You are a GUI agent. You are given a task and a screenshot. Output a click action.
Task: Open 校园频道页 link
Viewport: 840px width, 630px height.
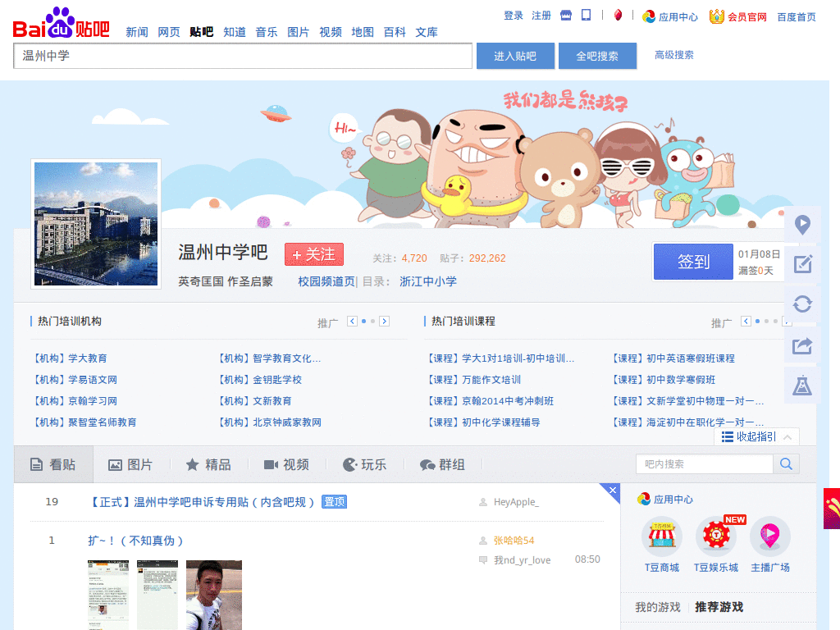coord(326,281)
